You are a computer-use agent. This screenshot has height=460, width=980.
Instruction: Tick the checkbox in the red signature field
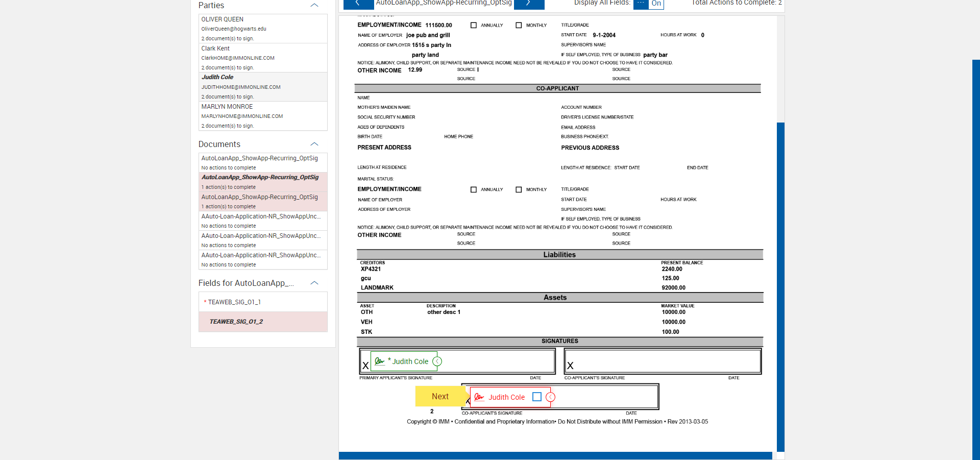click(x=537, y=397)
